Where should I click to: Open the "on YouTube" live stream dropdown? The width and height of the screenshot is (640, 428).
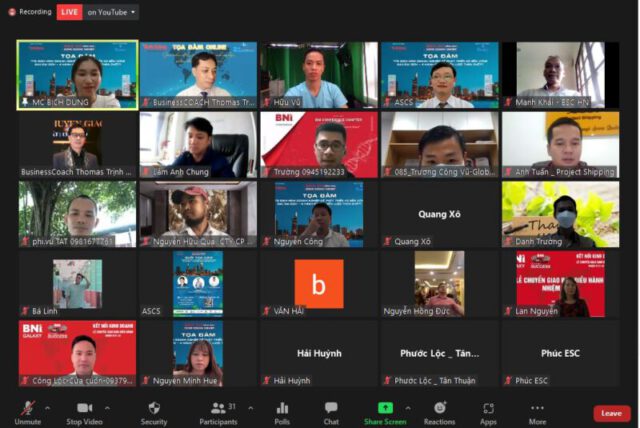(112, 12)
